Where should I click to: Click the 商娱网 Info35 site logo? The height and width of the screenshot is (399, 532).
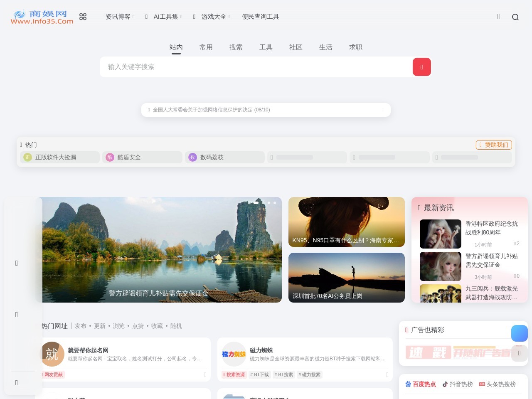tap(42, 17)
